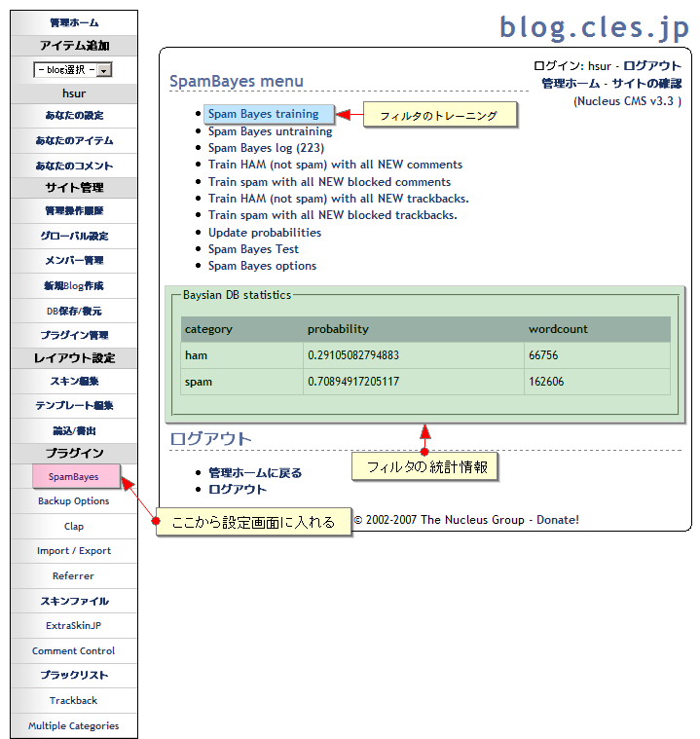Train HAM with all NEW comments
The width and height of the screenshot is (700, 739).
335,165
